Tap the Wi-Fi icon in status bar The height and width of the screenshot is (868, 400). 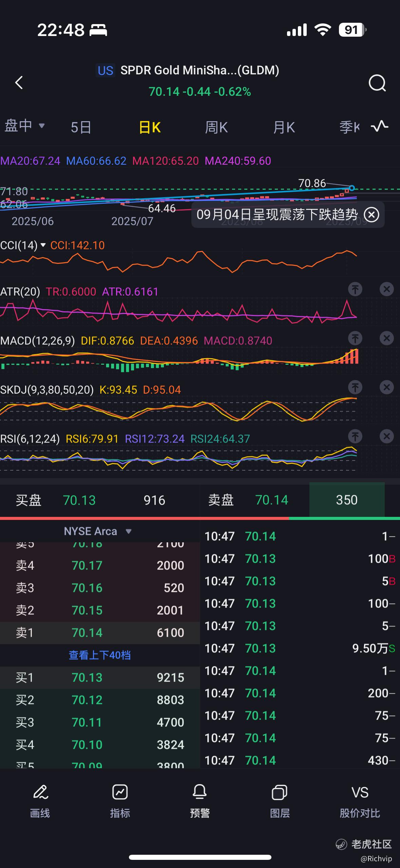[323, 30]
